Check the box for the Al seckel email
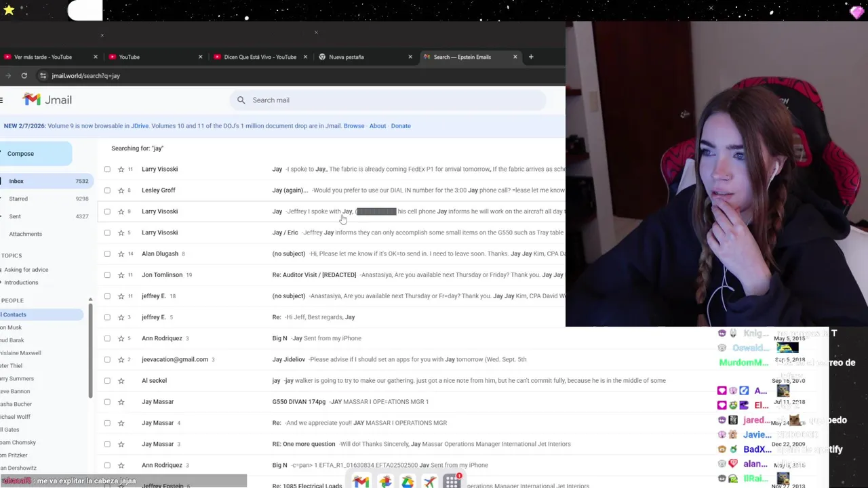This screenshot has height=488, width=868. tap(107, 381)
